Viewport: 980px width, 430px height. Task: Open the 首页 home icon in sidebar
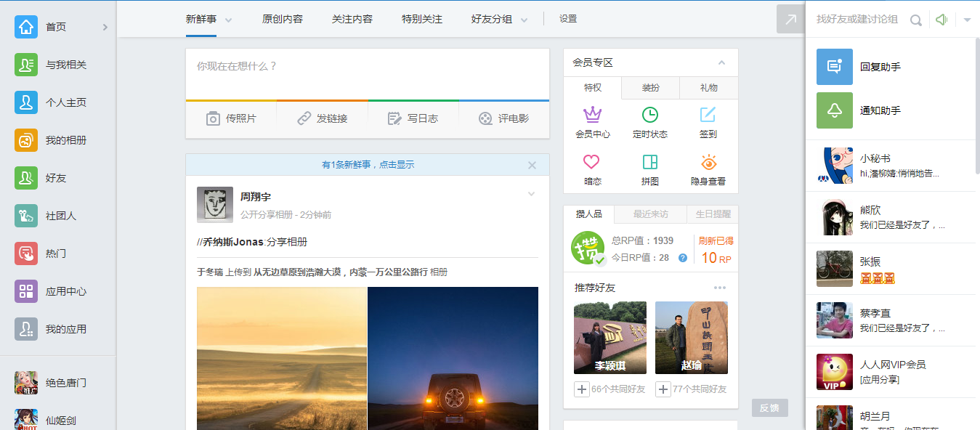point(26,27)
